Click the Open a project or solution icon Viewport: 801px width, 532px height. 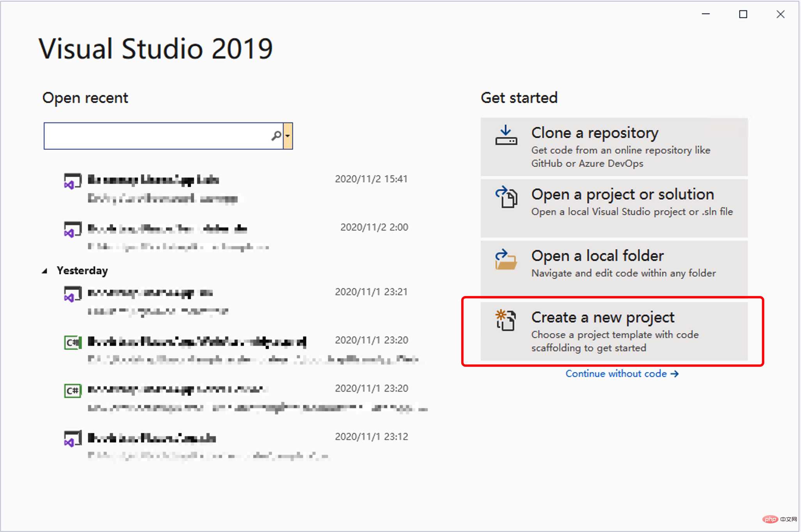tap(506, 197)
